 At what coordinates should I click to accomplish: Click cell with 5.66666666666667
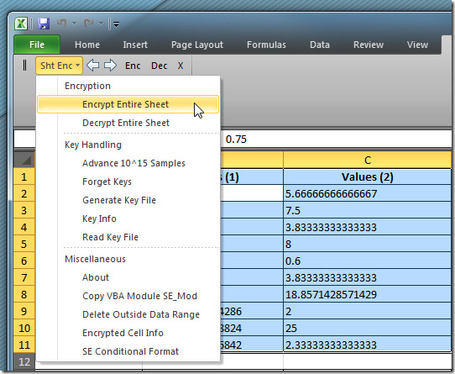coord(367,194)
